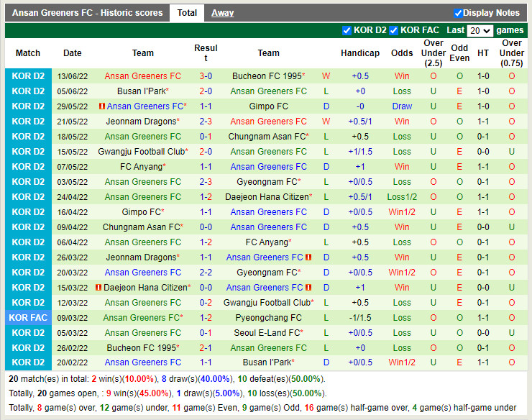
Task: Click the Match column header
Action: click(x=28, y=53)
